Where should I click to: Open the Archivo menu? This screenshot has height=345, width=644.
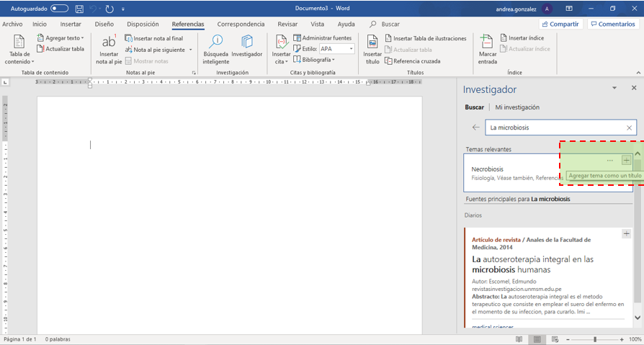pyautogui.click(x=12, y=24)
